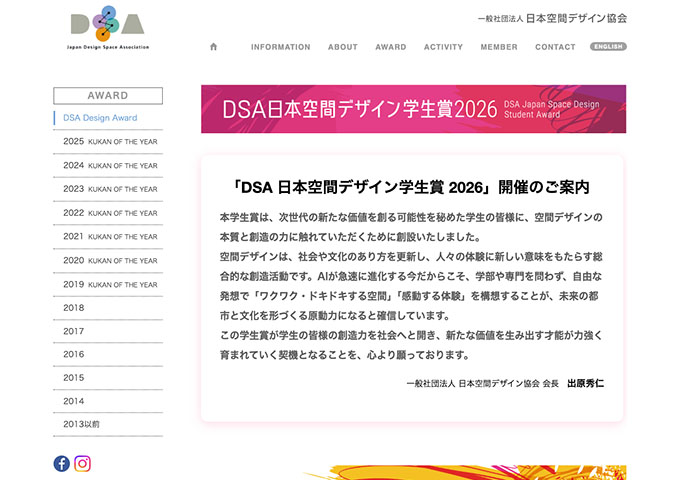Open the ACTIVITY menu

[443, 47]
